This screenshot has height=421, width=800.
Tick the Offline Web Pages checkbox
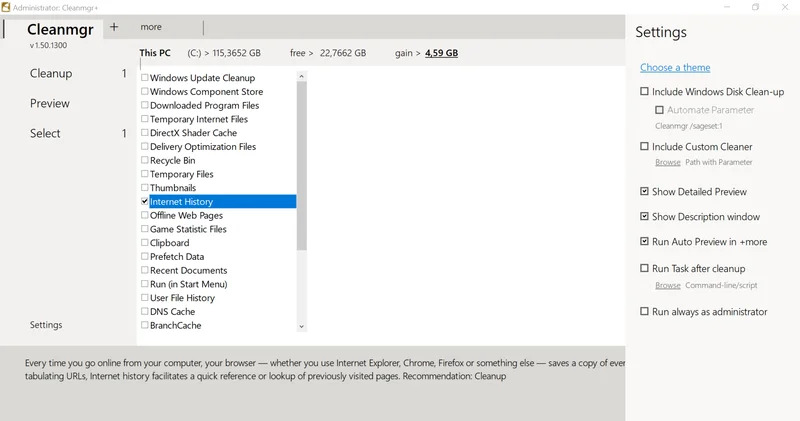pyautogui.click(x=145, y=215)
